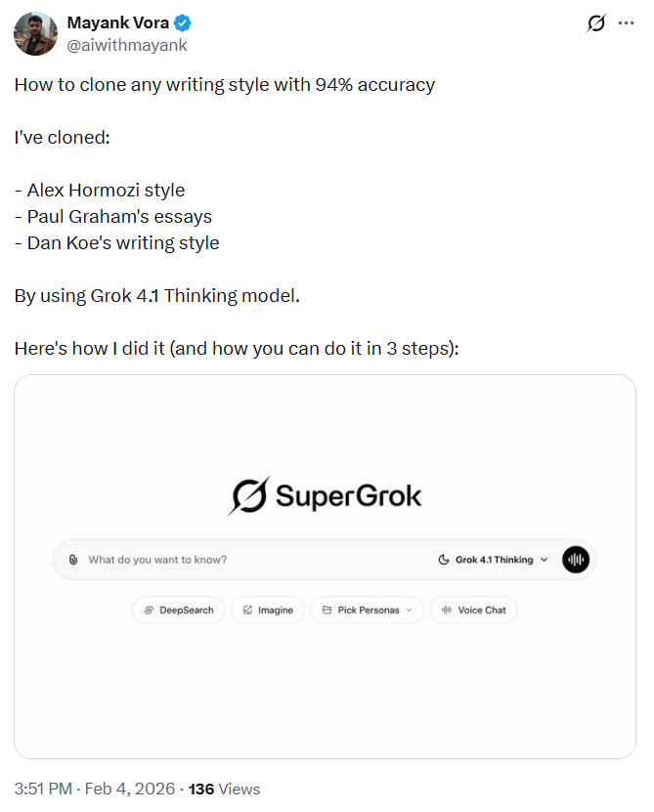This screenshot has width=654, height=812.
Task: Open the Mayank Vora display name link
Action: [117, 23]
